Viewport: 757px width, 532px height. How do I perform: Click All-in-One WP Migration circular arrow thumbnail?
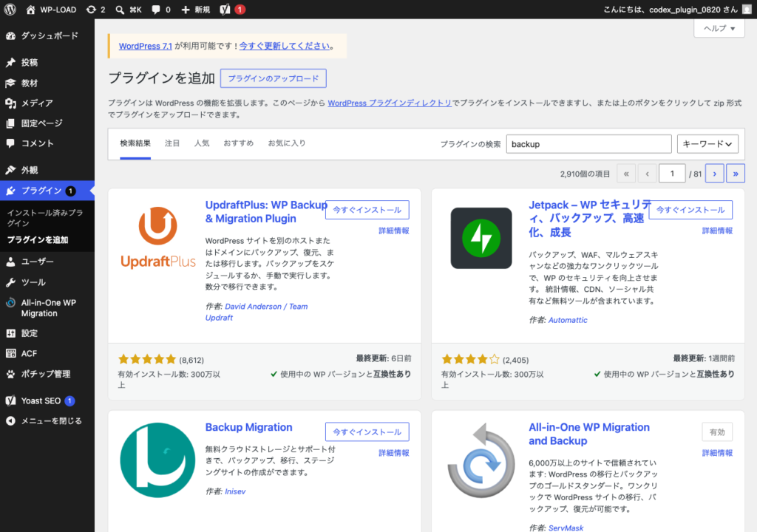click(481, 460)
